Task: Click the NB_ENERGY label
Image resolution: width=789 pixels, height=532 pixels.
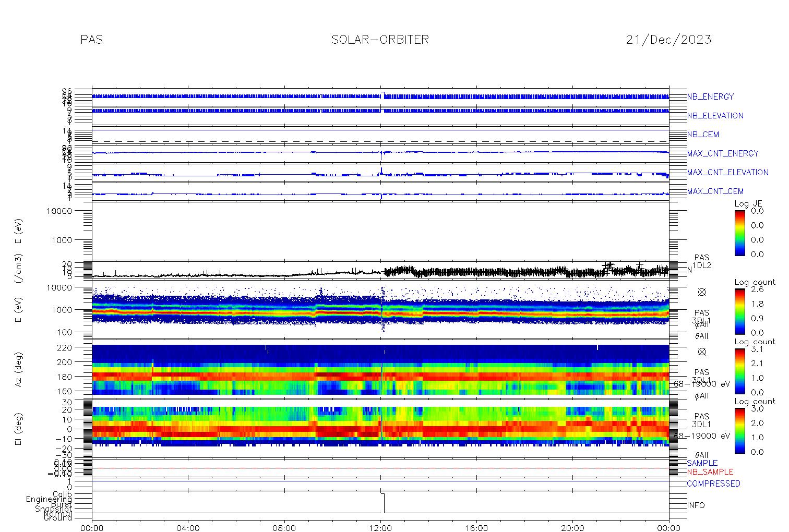Action: point(710,96)
